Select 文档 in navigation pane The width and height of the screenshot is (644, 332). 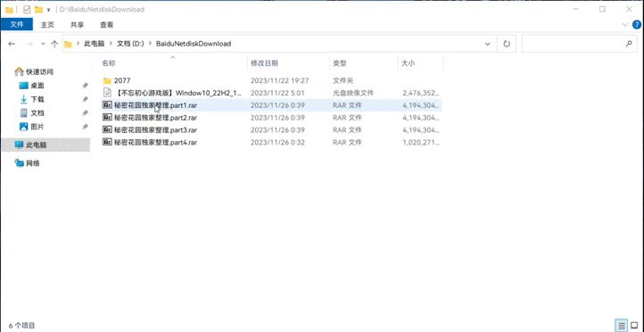pyautogui.click(x=37, y=113)
